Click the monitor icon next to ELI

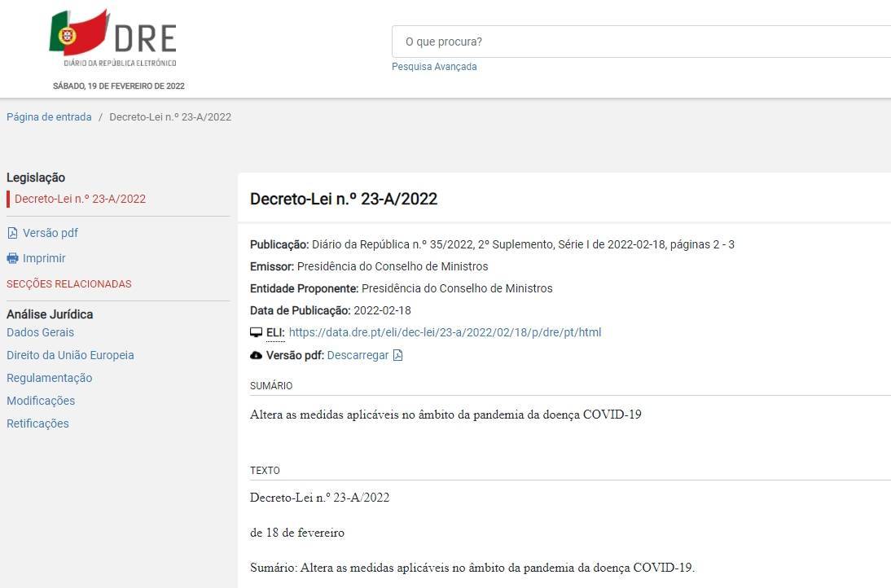click(256, 332)
